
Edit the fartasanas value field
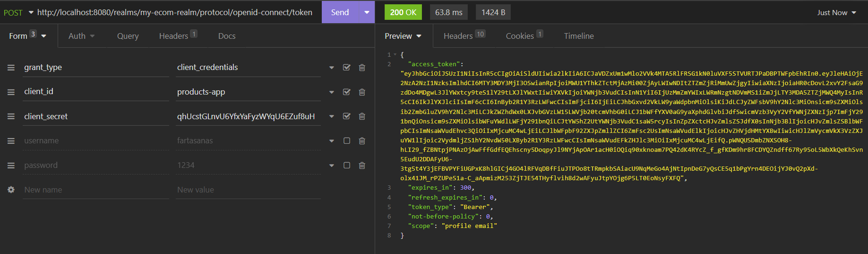249,141
